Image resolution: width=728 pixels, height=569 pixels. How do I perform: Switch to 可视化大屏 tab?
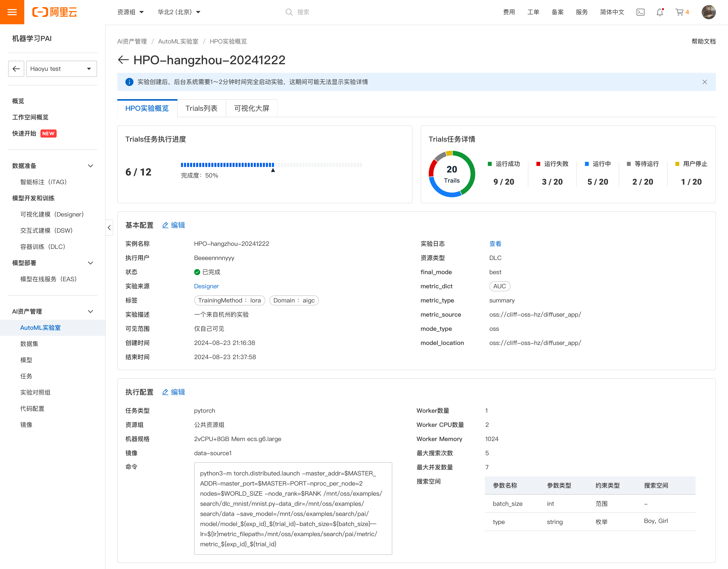click(251, 108)
